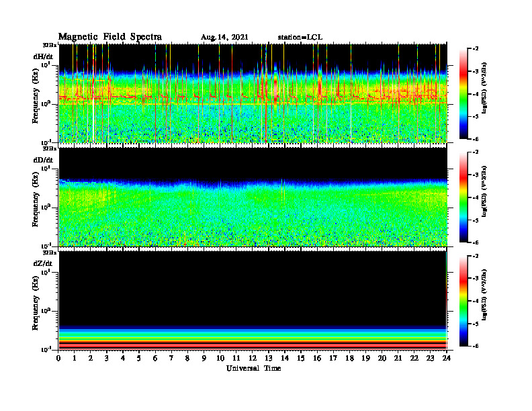Click the "3" tick on the time axis

[x=107, y=359]
